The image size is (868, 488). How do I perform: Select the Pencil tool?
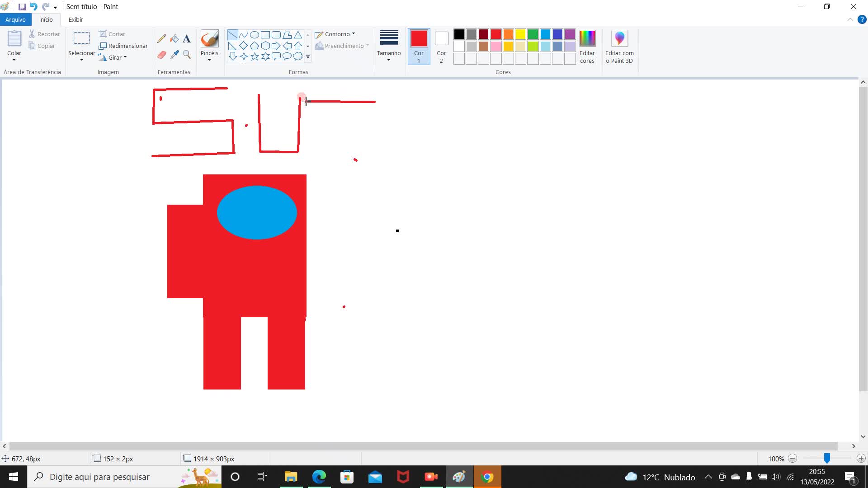point(161,38)
